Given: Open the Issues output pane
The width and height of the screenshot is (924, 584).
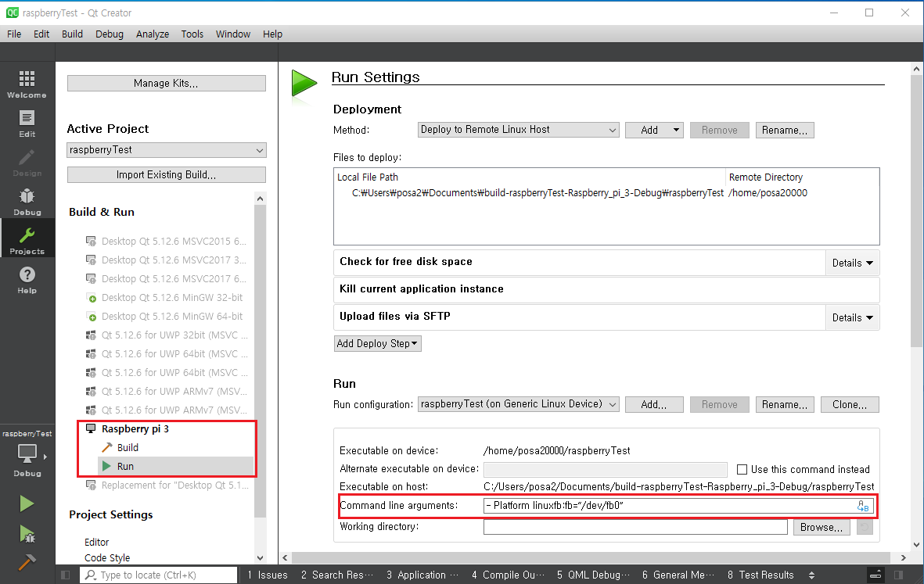Looking at the screenshot, I should coord(268,575).
